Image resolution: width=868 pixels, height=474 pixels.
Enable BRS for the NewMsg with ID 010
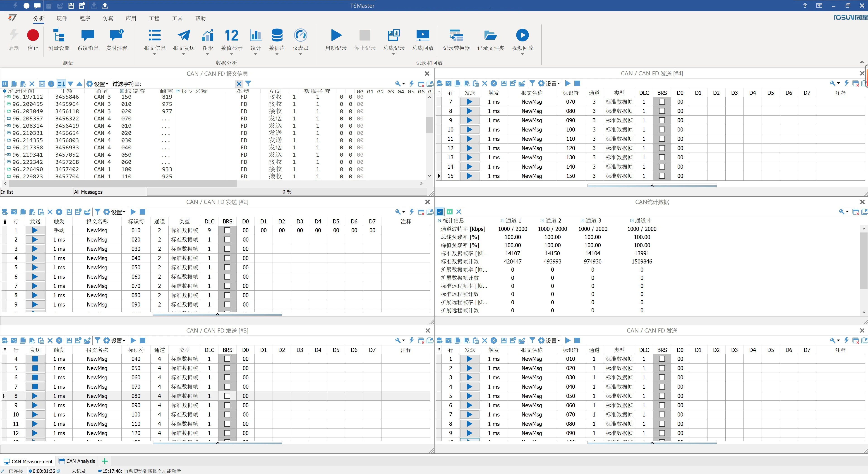[x=227, y=230]
